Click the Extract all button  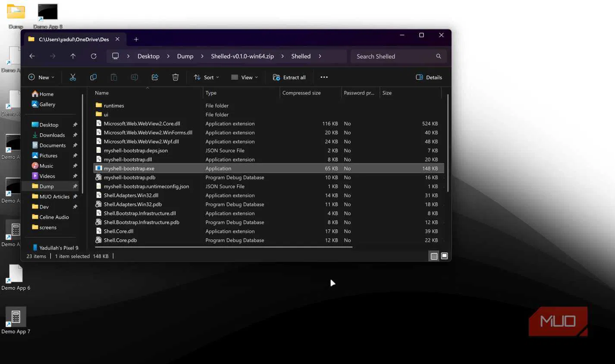pyautogui.click(x=289, y=77)
